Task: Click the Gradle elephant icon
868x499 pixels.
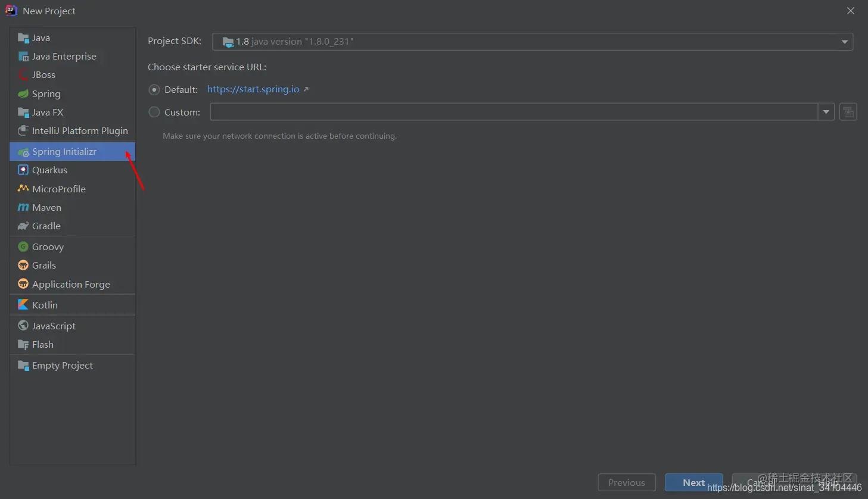Action: 23,226
